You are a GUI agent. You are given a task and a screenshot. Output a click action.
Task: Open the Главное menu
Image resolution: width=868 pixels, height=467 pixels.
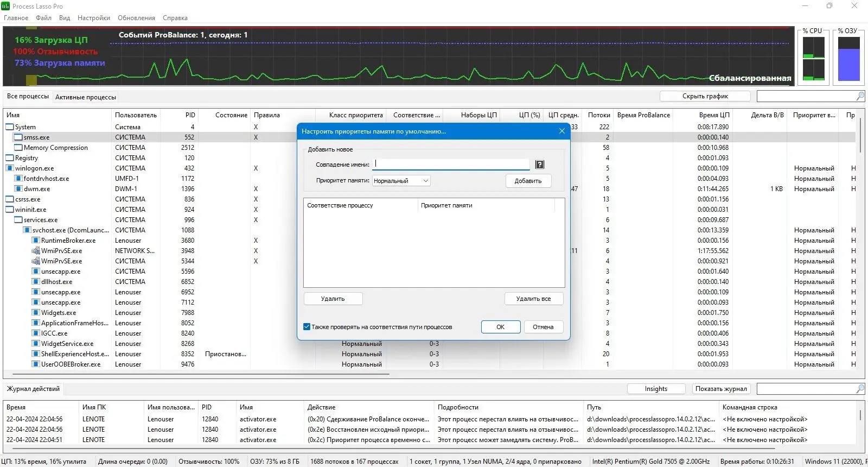tap(16, 18)
